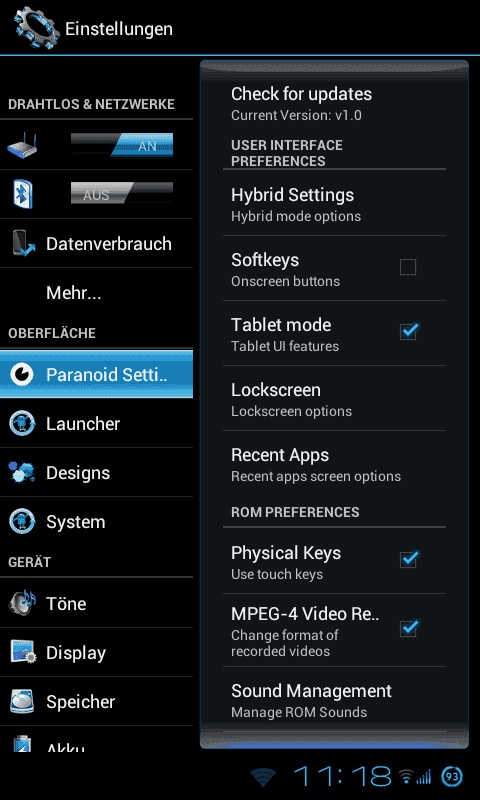
Task: Open the Mehr... network options
Action: (96, 293)
